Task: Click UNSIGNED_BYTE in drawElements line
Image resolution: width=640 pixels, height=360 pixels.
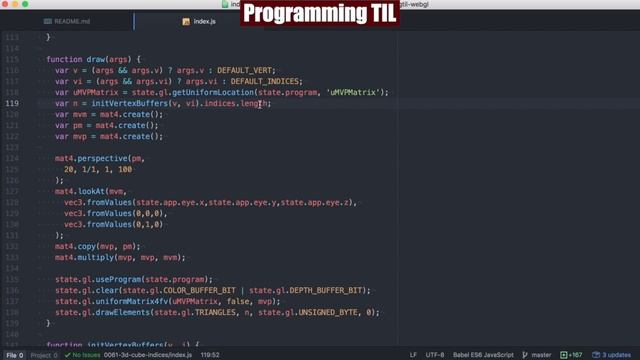Action: click(x=327, y=313)
